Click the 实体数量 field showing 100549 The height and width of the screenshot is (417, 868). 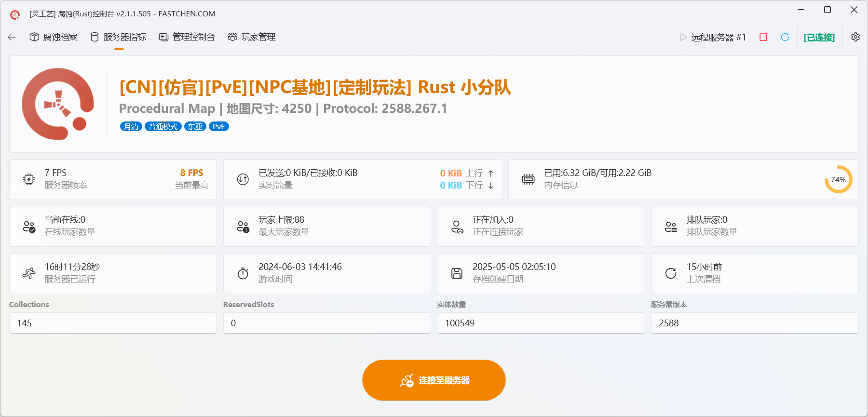click(x=541, y=323)
